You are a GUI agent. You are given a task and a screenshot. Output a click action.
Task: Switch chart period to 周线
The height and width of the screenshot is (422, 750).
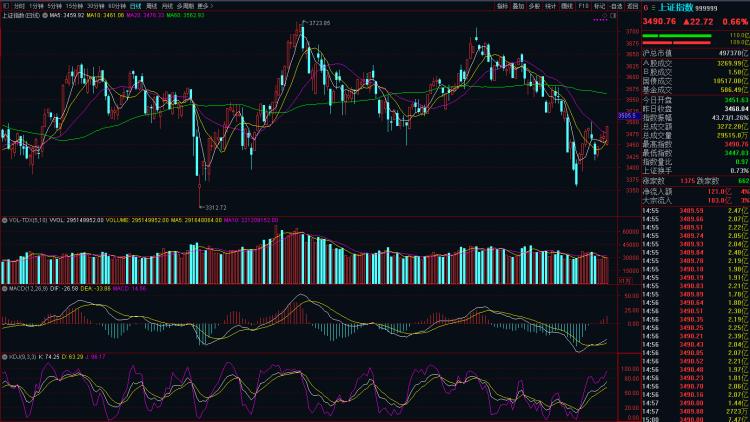point(153,6)
